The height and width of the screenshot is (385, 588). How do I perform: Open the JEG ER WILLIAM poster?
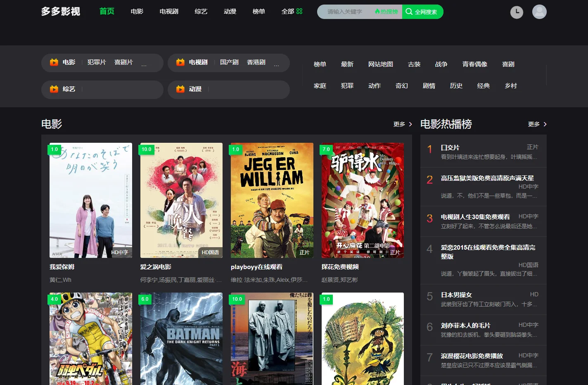point(272,201)
